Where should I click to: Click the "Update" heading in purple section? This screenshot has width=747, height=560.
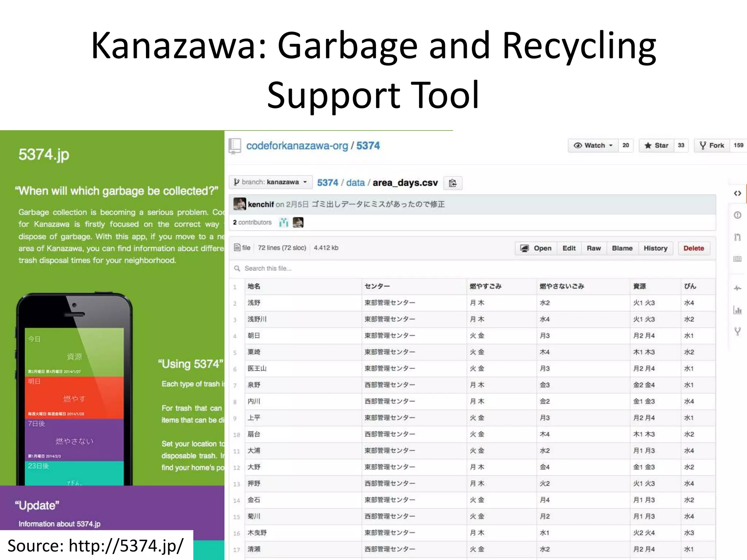(x=37, y=506)
